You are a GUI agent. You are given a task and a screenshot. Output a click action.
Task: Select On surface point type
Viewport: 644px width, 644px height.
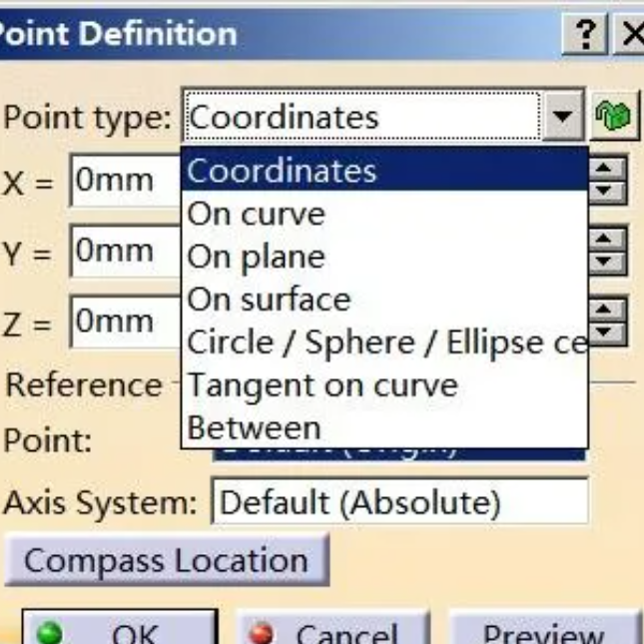pyautogui.click(x=270, y=300)
